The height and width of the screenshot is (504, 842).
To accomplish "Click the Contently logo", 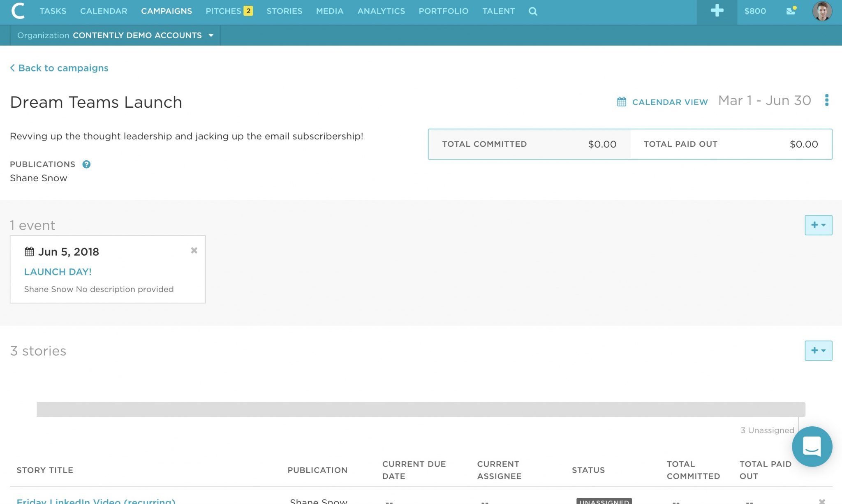I will (17, 11).
